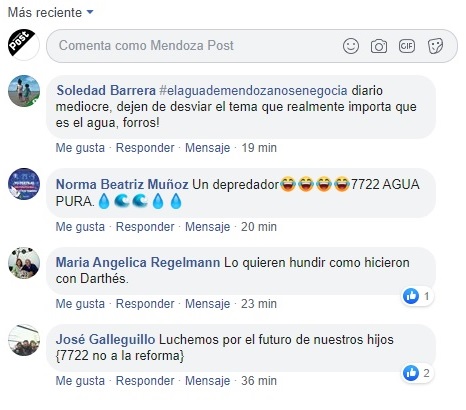Click the 36 min timestamp
466x410 pixels.
[259, 381]
